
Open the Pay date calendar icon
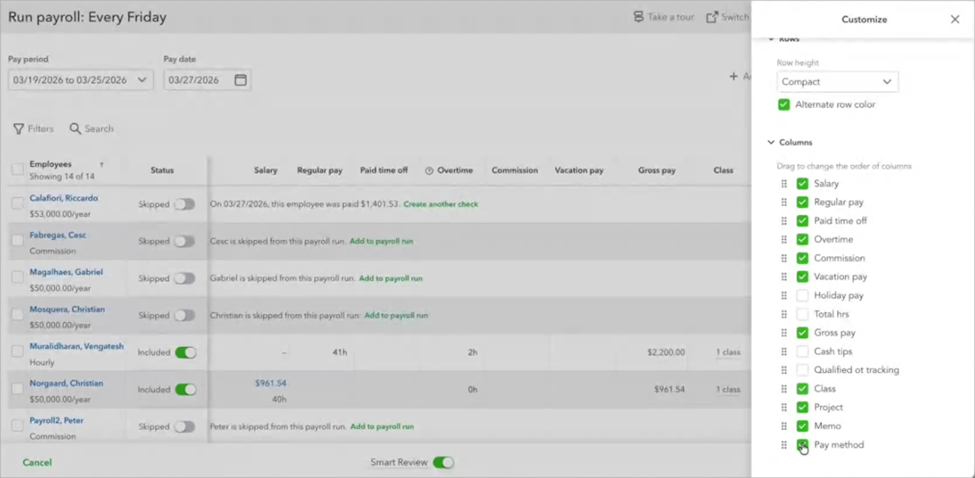coord(240,80)
